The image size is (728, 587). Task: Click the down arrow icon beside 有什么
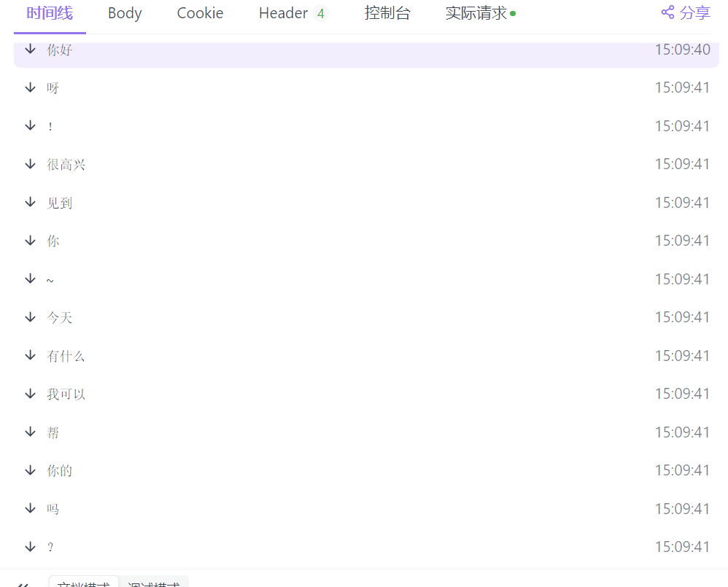(x=30, y=355)
